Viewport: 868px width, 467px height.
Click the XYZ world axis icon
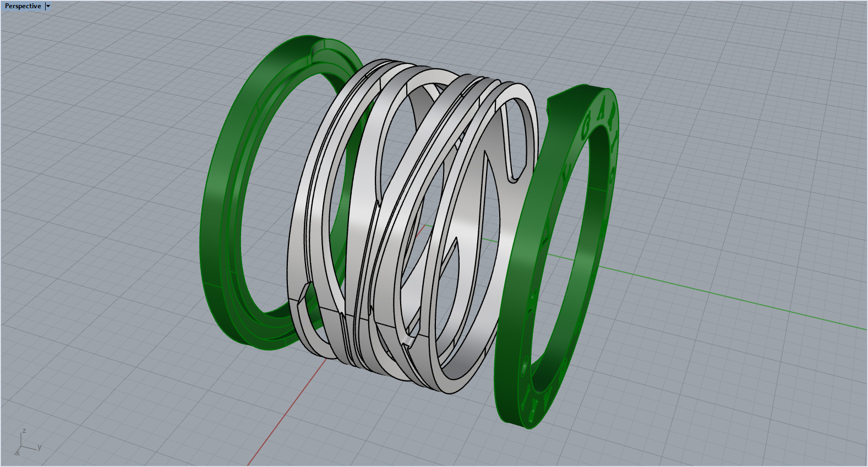26,442
